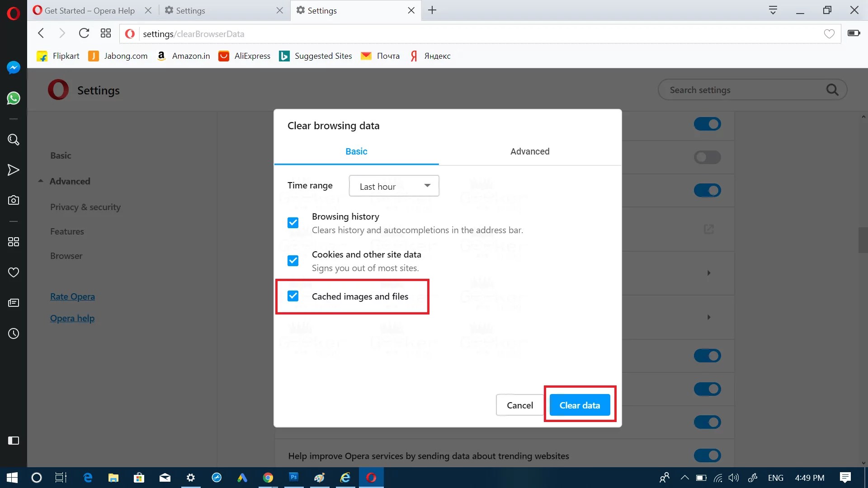Reload the current page
Screen dimensions: 868x488
click(84, 33)
